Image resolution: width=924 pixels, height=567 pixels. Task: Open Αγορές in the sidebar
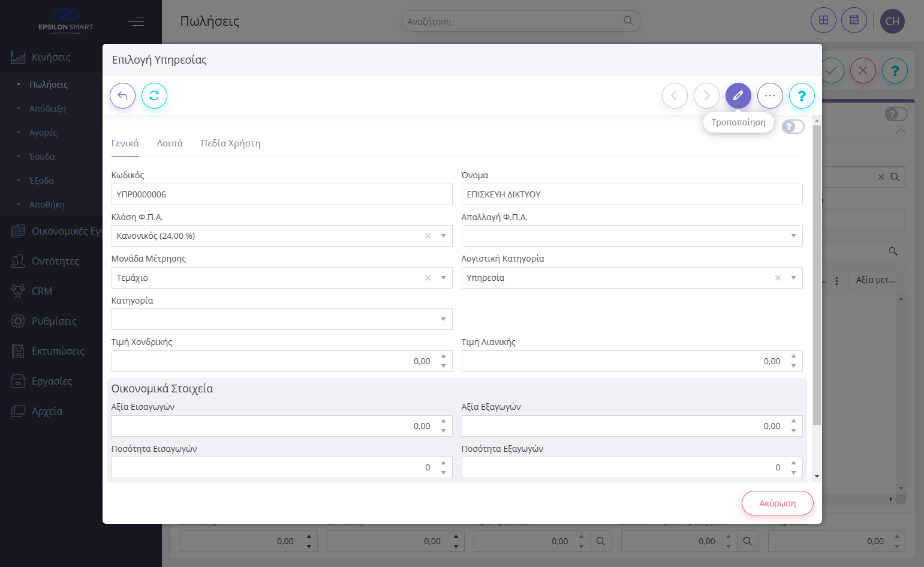click(x=43, y=133)
